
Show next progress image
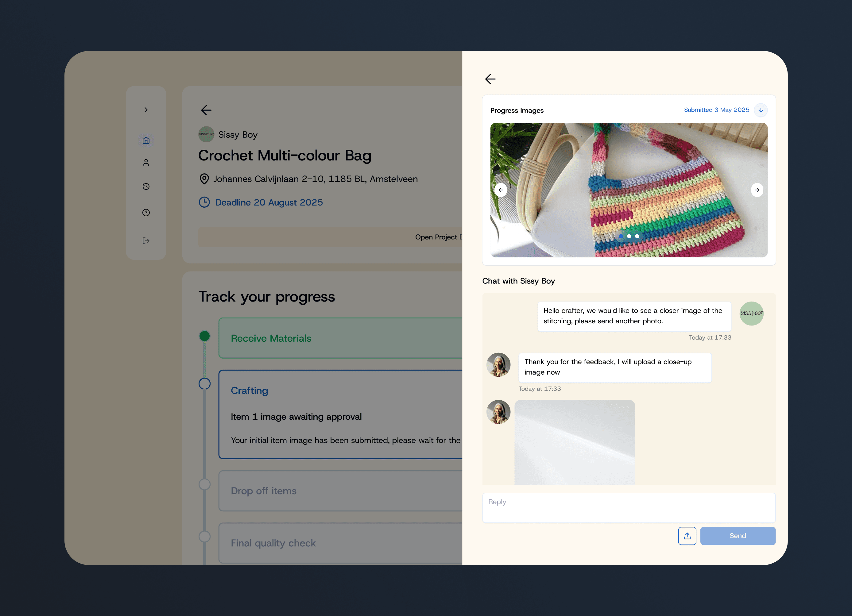(757, 190)
